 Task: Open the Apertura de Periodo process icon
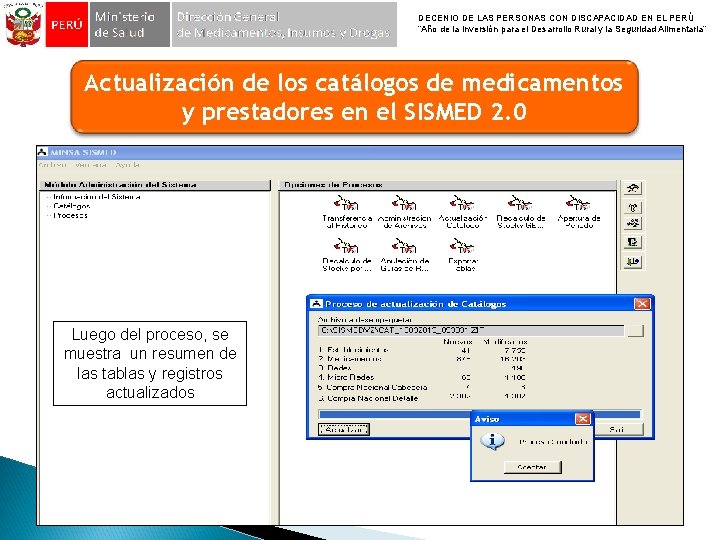[x=579, y=212]
